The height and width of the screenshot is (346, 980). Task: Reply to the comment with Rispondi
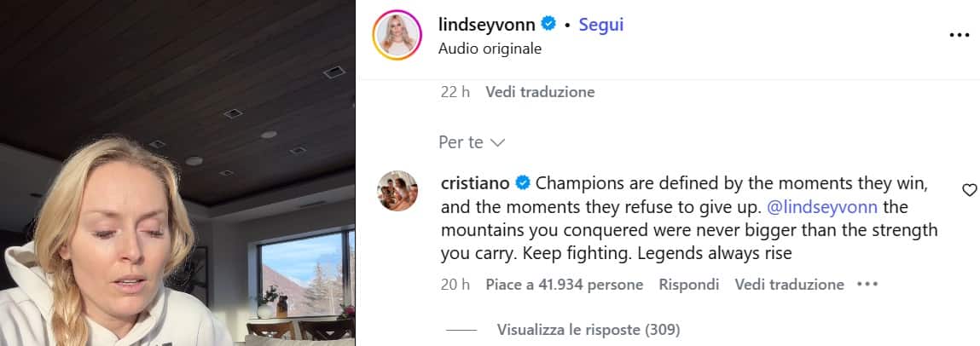(689, 285)
